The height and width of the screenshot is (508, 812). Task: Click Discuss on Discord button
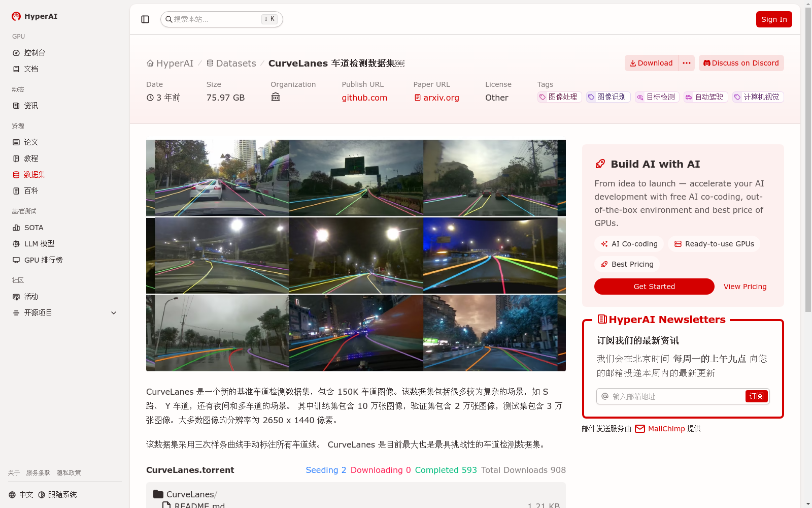(x=741, y=63)
